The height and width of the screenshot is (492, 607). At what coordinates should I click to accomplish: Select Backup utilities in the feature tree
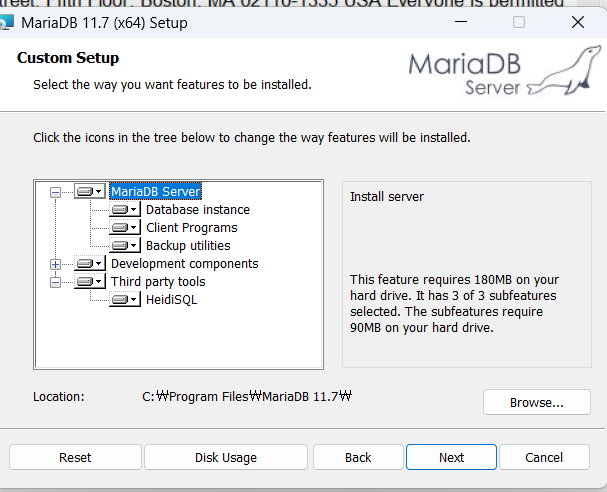188,246
